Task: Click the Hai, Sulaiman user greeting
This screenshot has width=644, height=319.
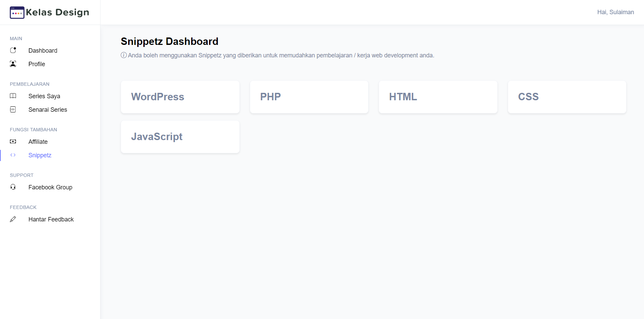Action: tap(615, 12)
